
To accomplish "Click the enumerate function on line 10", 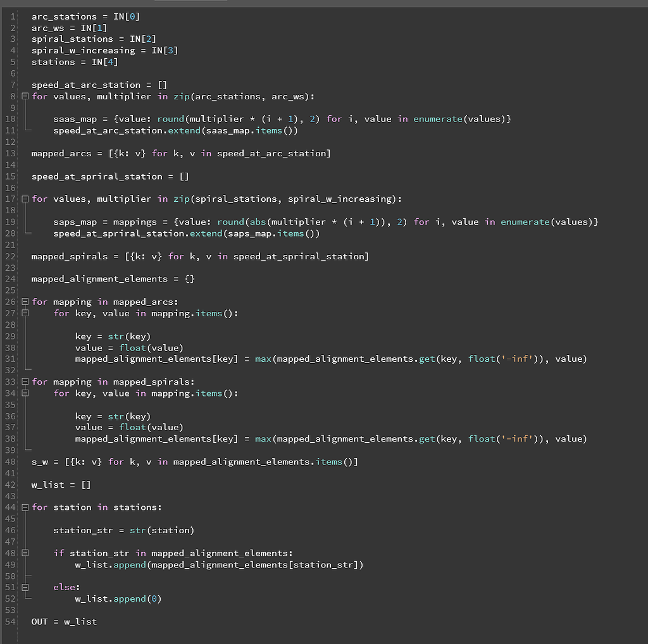I will tap(439, 119).
